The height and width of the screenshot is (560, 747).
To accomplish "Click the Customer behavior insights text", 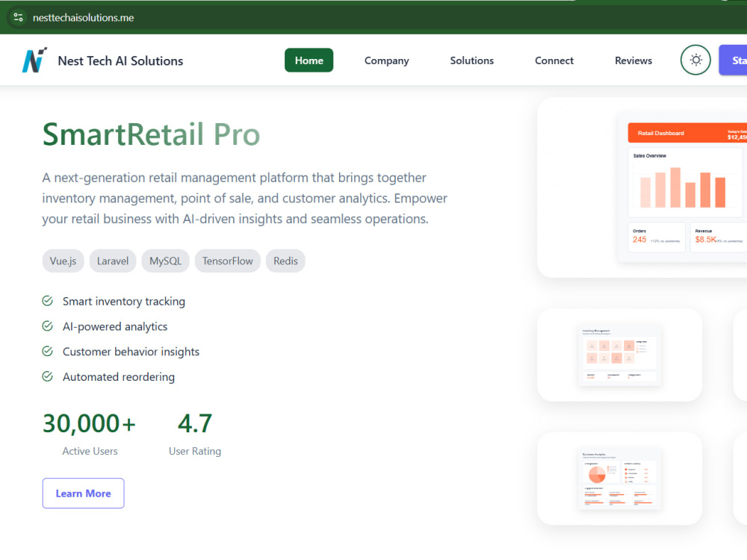I will tap(131, 352).
